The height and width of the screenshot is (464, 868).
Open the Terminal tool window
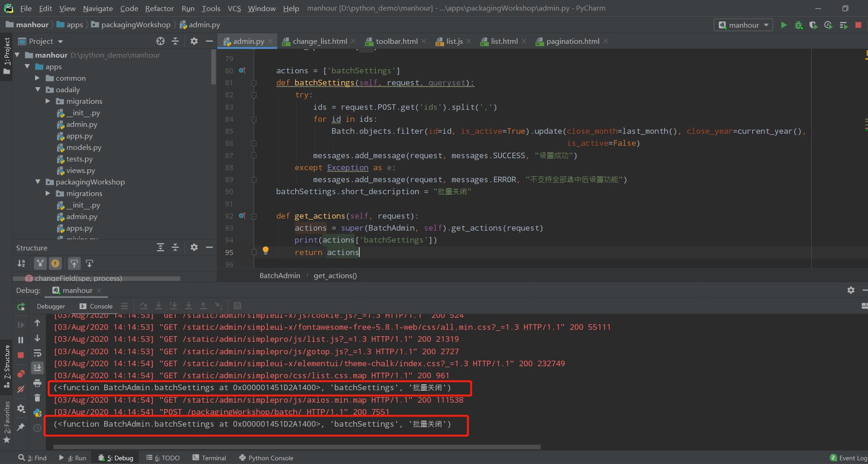pos(214,458)
